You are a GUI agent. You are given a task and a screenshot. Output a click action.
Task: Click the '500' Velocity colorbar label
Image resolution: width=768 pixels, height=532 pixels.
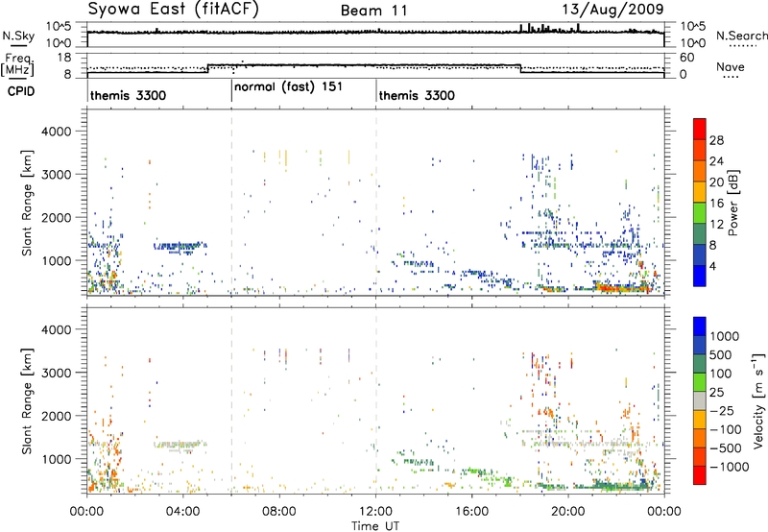721,354
